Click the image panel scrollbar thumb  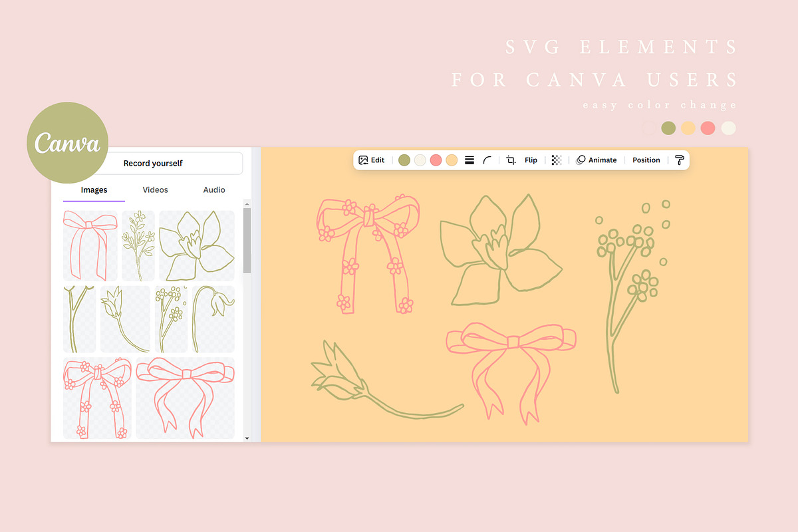[x=247, y=241]
